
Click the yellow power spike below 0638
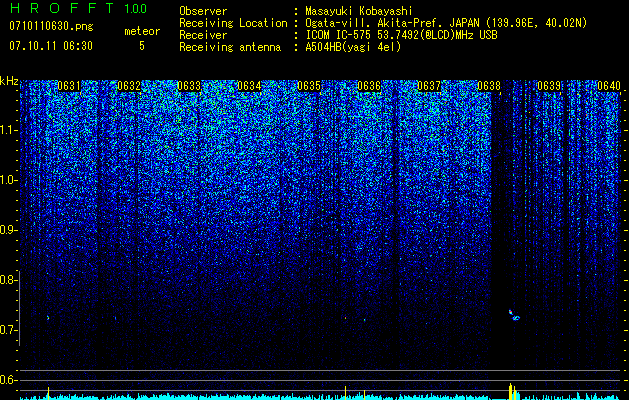(x=512, y=391)
